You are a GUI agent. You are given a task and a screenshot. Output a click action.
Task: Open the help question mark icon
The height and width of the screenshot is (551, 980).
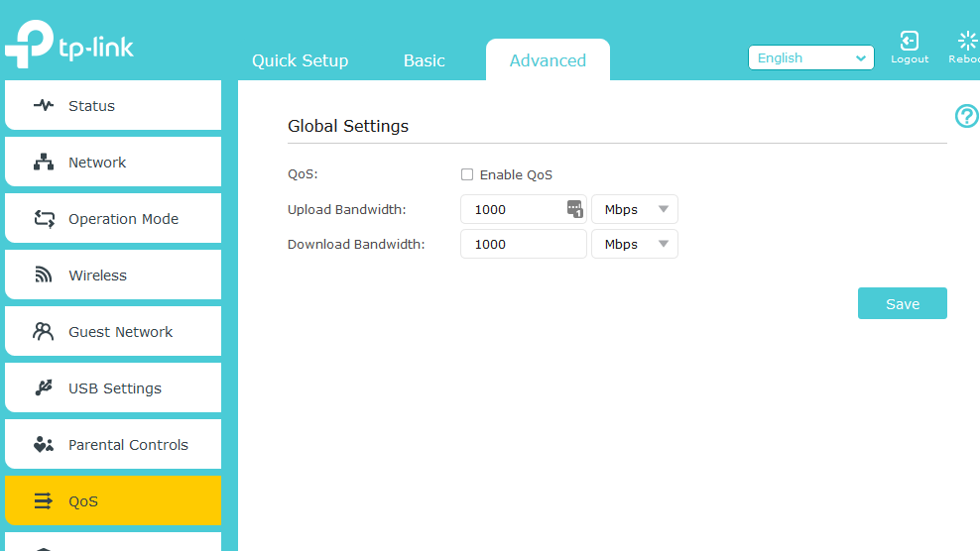point(966,117)
